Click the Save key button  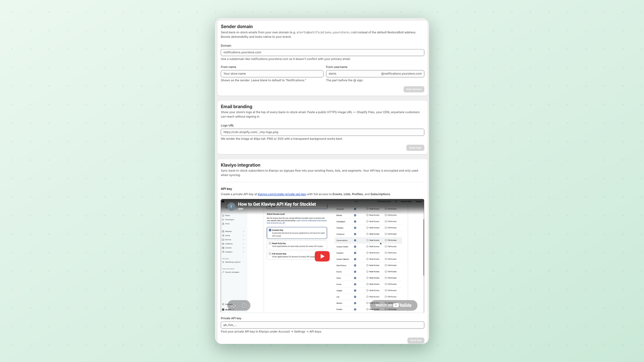tap(416, 340)
